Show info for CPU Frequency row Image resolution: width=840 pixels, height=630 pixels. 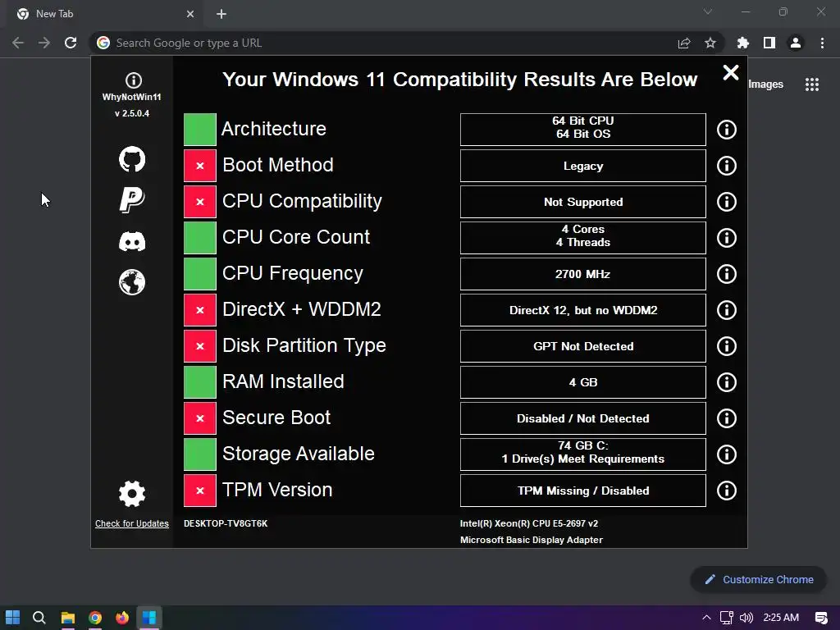pyautogui.click(x=727, y=274)
